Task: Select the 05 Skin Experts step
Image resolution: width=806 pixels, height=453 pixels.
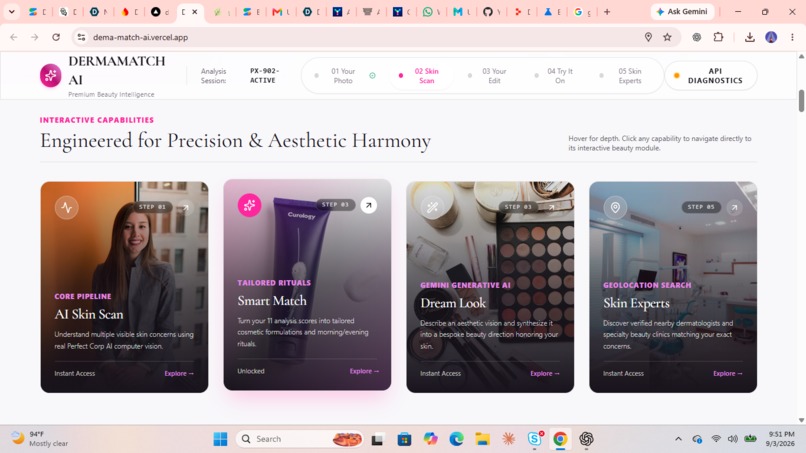Action: pyautogui.click(x=623, y=76)
